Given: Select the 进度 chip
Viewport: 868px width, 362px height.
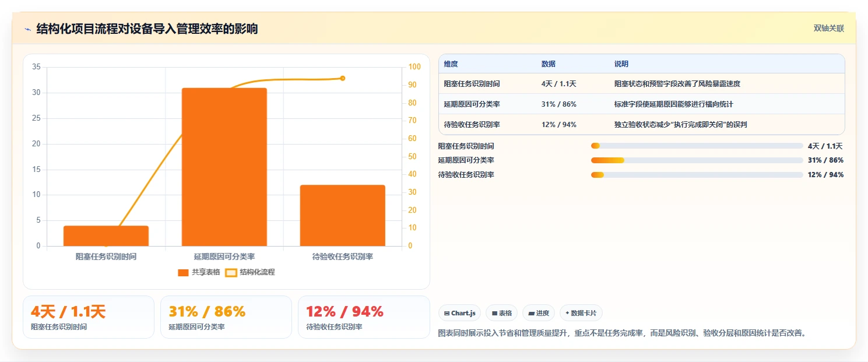Looking at the screenshot, I should (539, 313).
